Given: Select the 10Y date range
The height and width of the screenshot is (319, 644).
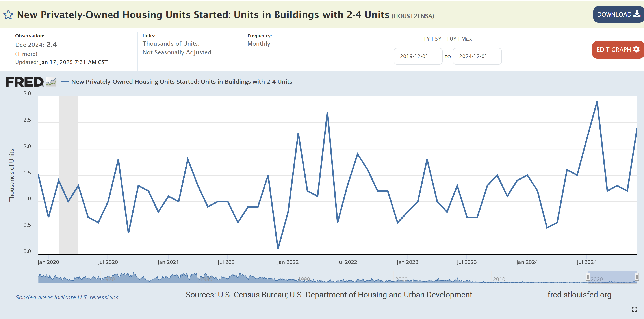Looking at the screenshot, I should pos(451,39).
